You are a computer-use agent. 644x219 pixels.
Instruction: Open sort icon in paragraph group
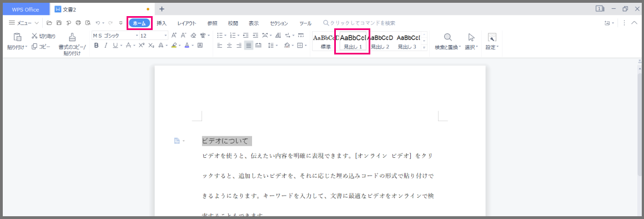pyautogui.click(x=278, y=36)
